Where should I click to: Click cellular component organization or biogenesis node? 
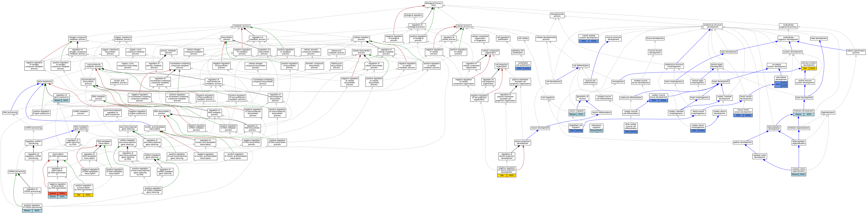point(480,38)
